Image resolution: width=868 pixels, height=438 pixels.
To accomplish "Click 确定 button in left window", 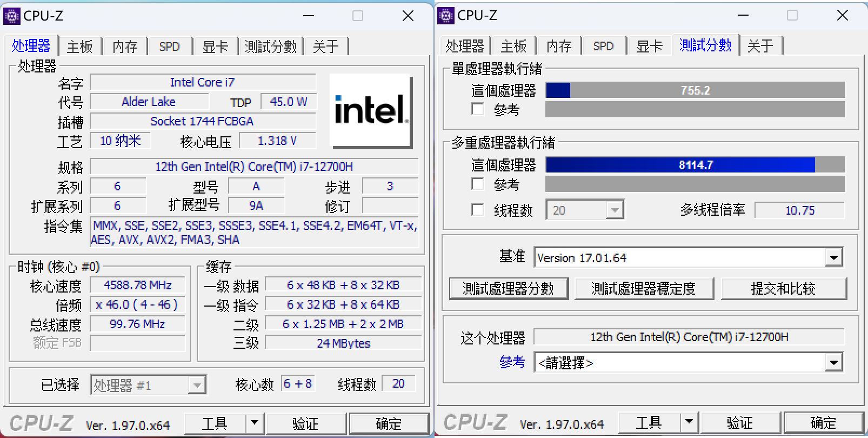I will (389, 423).
